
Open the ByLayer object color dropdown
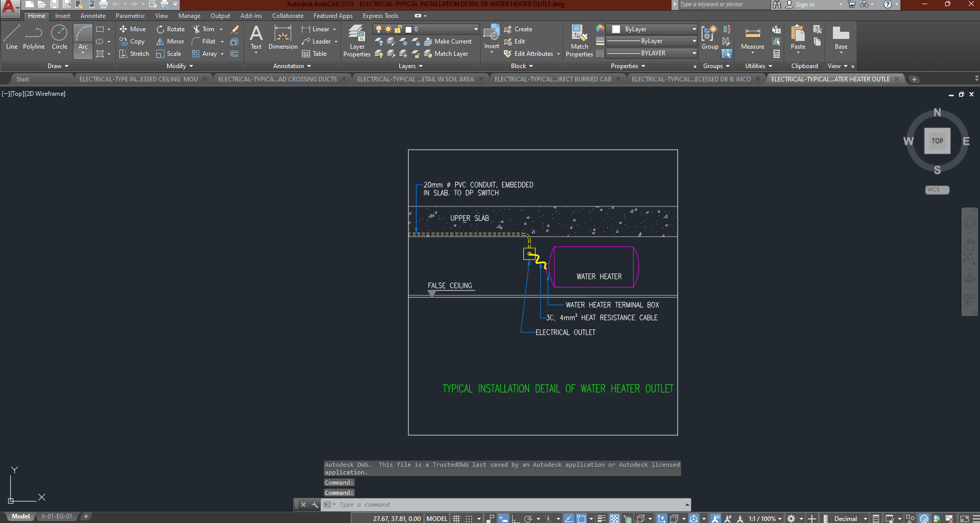[x=651, y=29]
